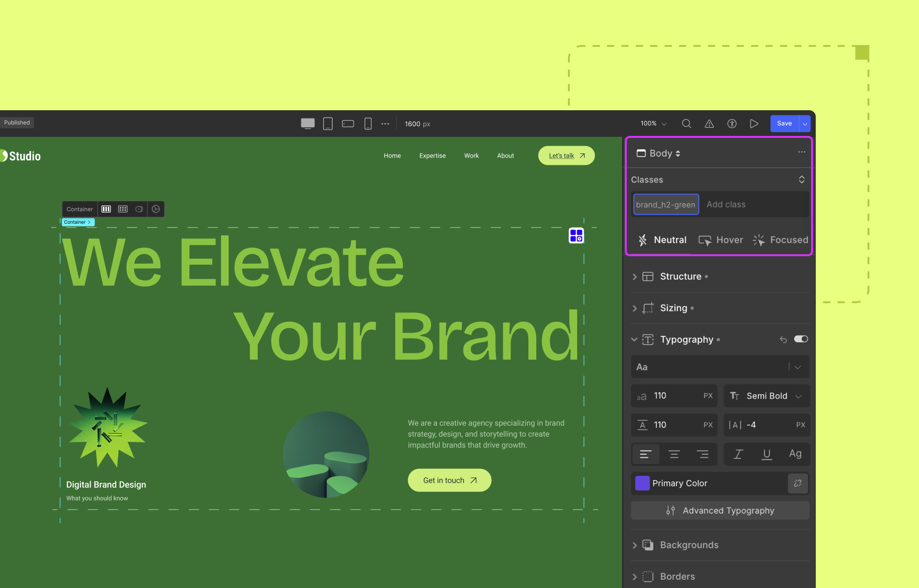Apply italic text style

click(x=738, y=454)
